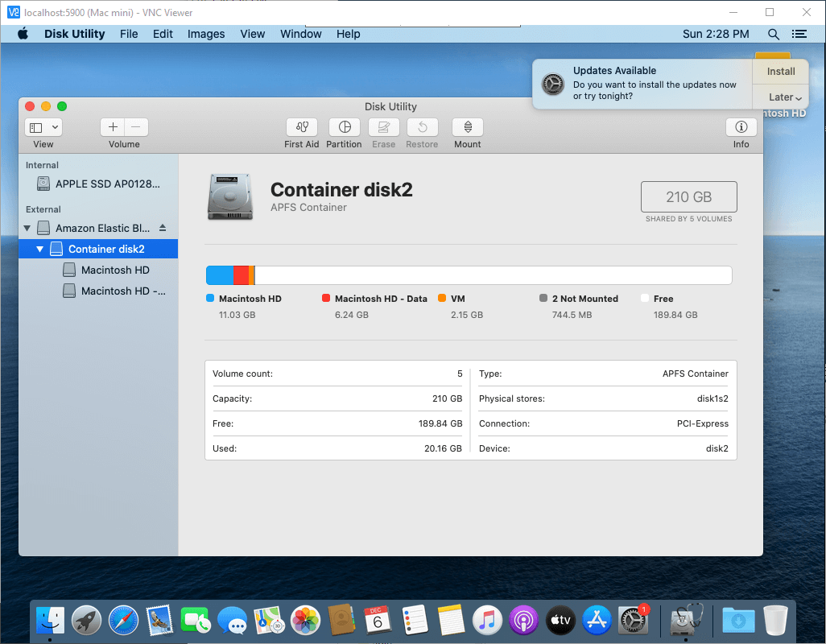
Task: Collapse Container disk2 disclosure triangle
Action: coord(39,249)
